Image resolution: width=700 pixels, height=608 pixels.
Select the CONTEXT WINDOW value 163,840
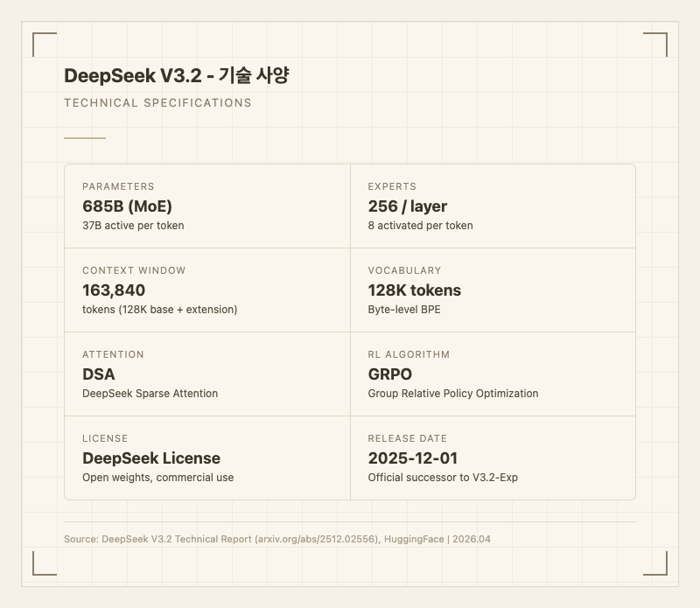112,290
